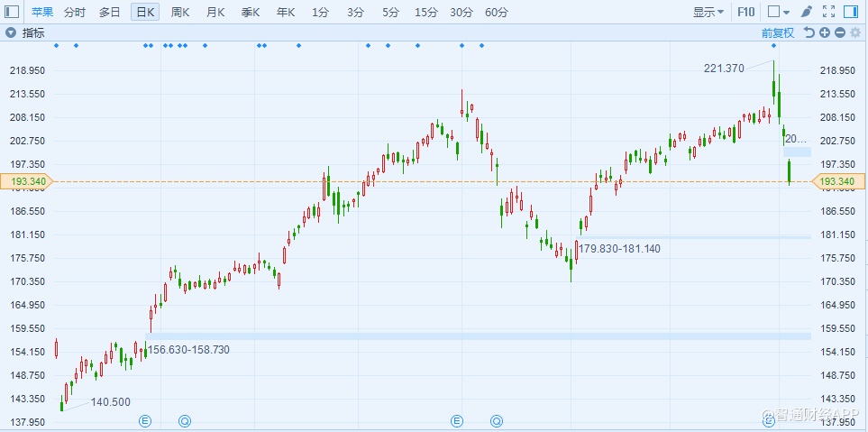This screenshot has height=432, width=868.
Task: Click the first Q quarterly marker icon
Action: (185, 421)
